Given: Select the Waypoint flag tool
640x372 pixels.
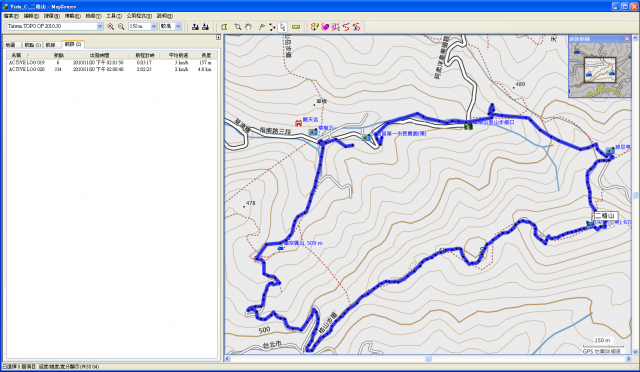Looking at the screenshot, I should pyautogui.click(x=262, y=27).
